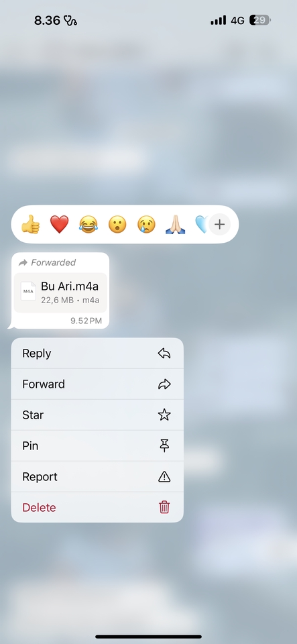297x644 pixels.
Task: Open the Bu Ari.m4a file attachment
Action: (x=60, y=293)
